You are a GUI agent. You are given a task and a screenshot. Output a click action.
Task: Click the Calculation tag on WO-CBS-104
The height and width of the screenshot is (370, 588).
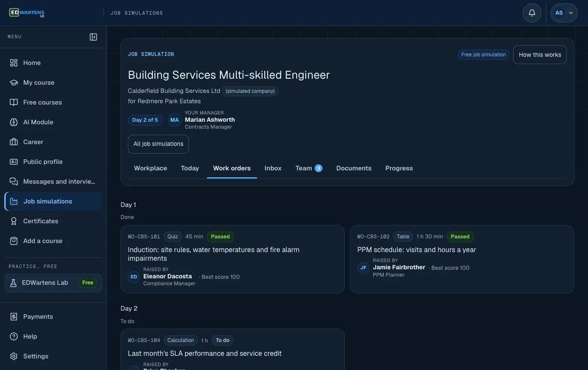tap(180, 340)
